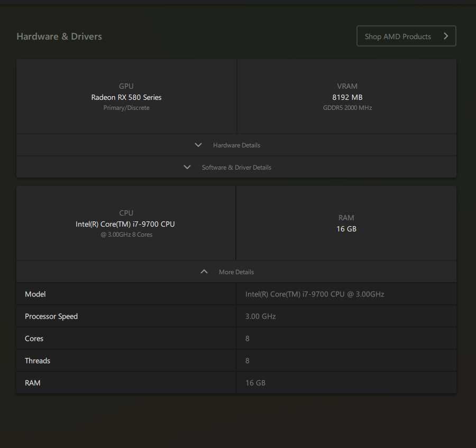Click the RAM card heading
The width and height of the screenshot is (476, 448).
click(x=346, y=218)
